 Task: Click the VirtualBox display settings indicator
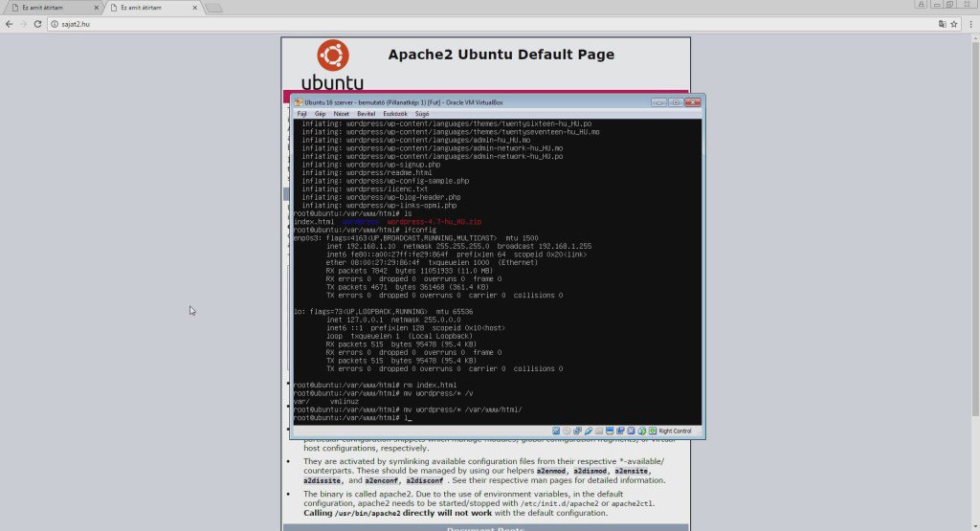[610, 431]
